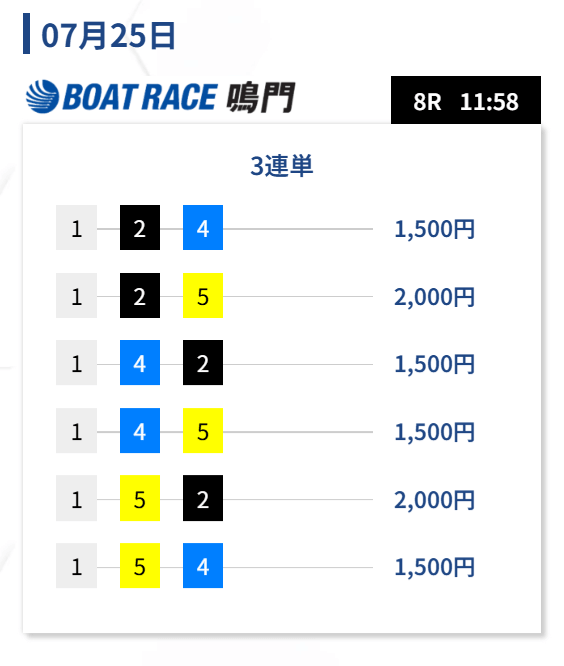Image resolution: width=564 pixels, height=666 pixels.
Task: Click the 1,500円 amount for 1-4-5
Action: pyautogui.click(x=434, y=432)
